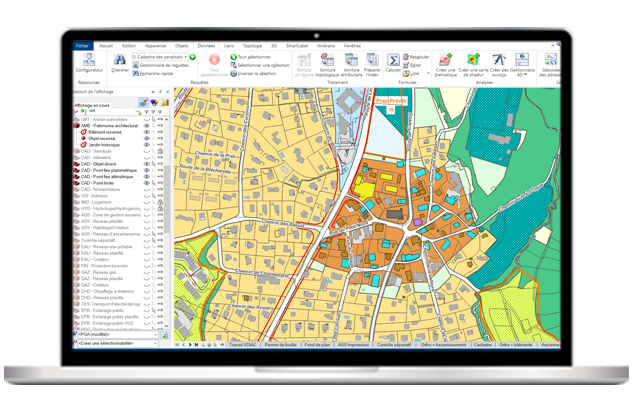Expand the Gestionnaire 4D dropdown
Image resolution: width=639 pixels, height=400 pixels.
click(523, 74)
